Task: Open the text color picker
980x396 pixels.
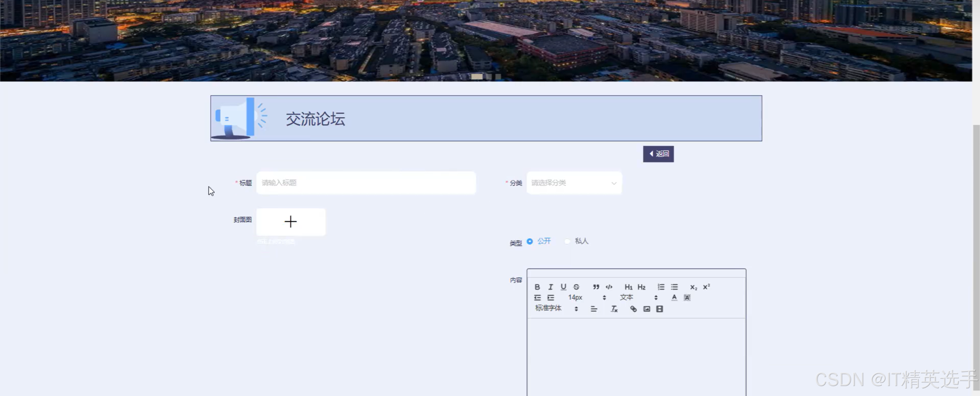Action: [x=674, y=298]
